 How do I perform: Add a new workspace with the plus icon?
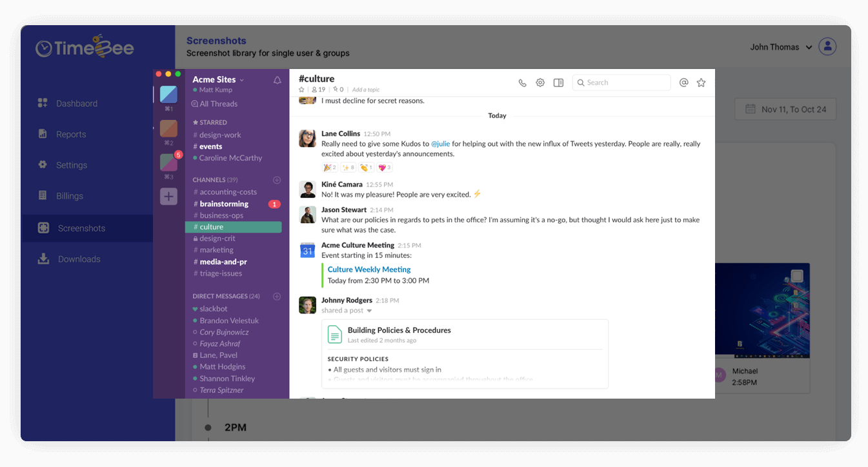coord(168,196)
